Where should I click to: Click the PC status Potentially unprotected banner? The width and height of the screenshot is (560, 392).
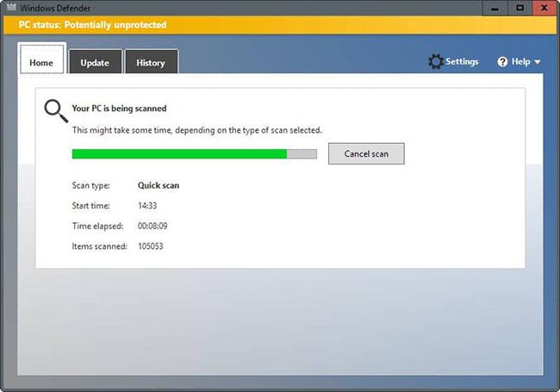tap(280, 25)
